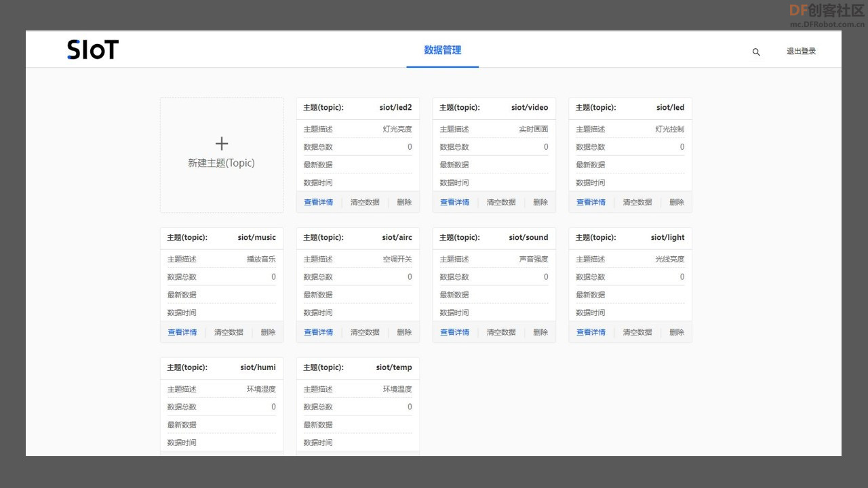Image resolution: width=868 pixels, height=488 pixels.
Task: Clear data of siot/video topic
Action: pyautogui.click(x=501, y=202)
